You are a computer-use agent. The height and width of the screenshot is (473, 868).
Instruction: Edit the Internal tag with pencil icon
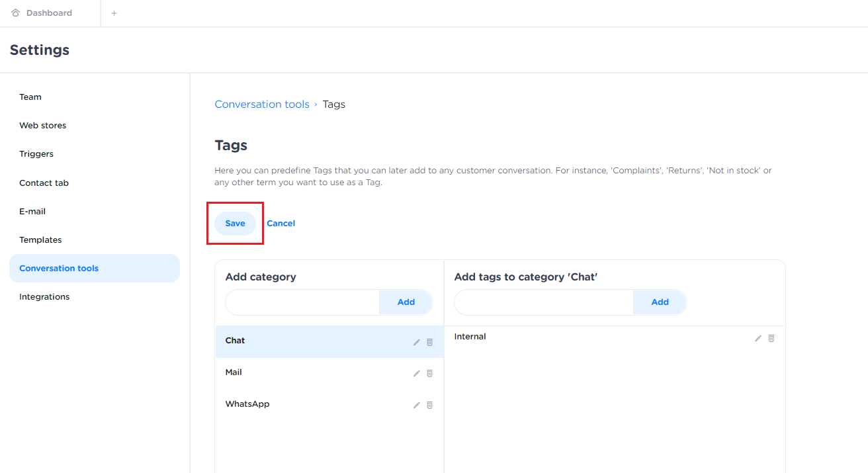pyautogui.click(x=758, y=338)
